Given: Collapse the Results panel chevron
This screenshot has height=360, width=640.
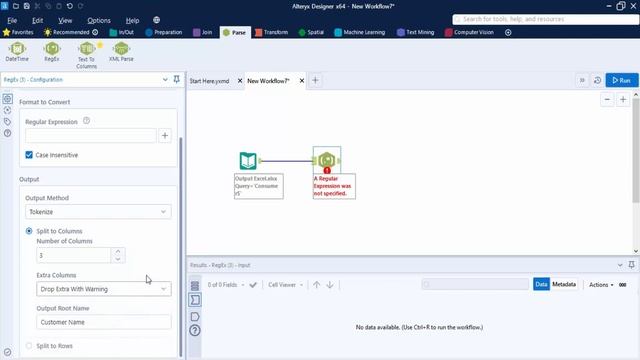Looking at the screenshot, I should pyautogui.click(x=620, y=265).
